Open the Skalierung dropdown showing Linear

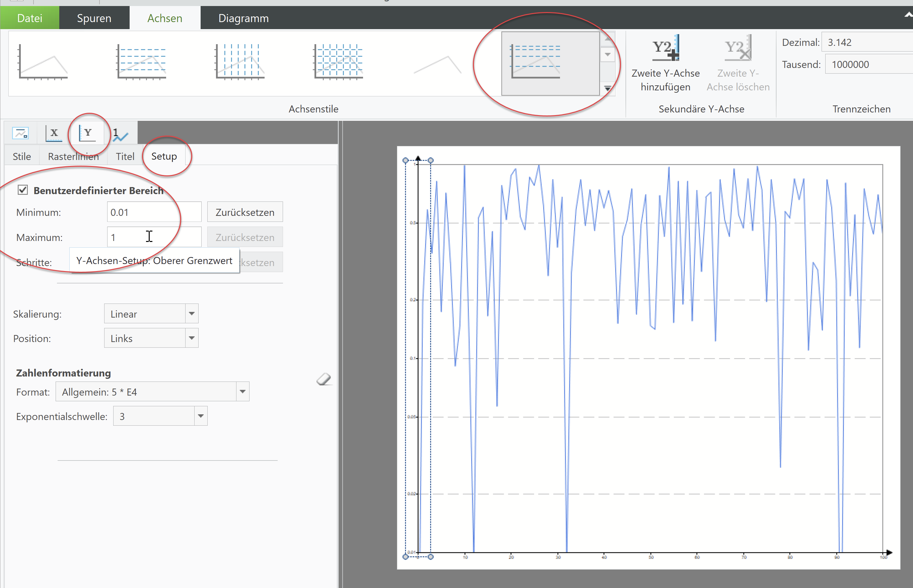point(192,314)
